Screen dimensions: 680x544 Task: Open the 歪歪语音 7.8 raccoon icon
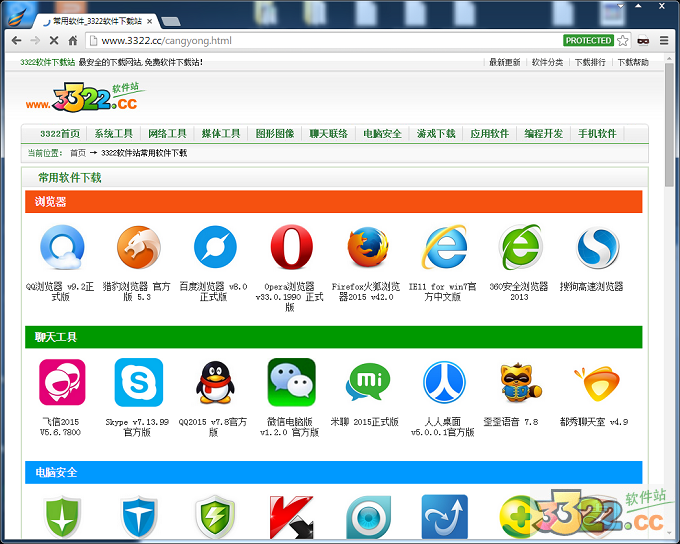(x=520, y=382)
